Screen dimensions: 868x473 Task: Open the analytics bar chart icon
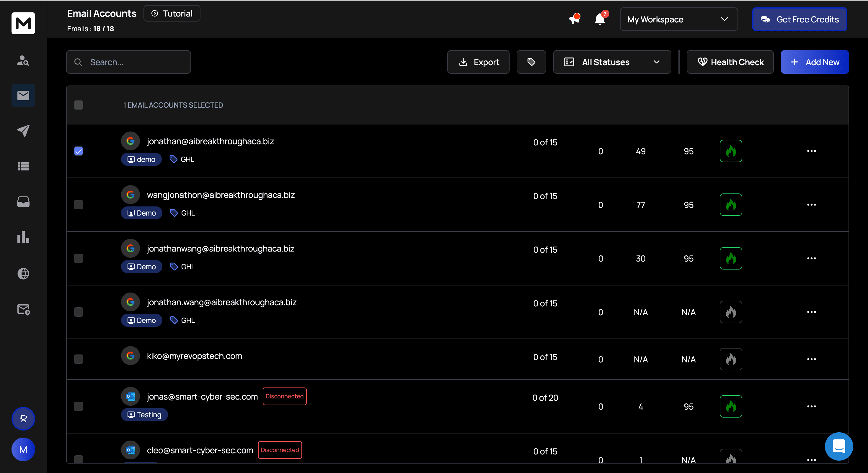[x=23, y=237]
